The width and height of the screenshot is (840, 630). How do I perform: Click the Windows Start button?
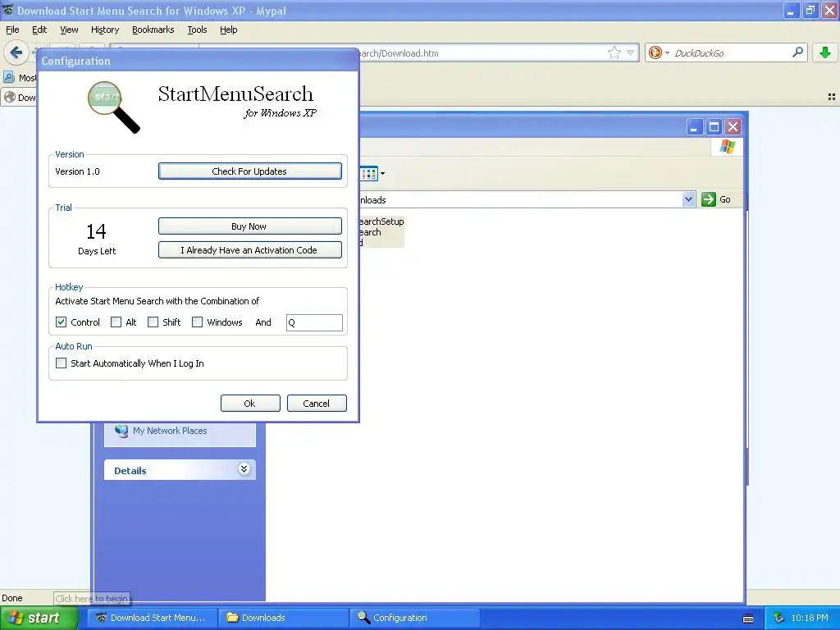pyautogui.click(x=39, y=618)
